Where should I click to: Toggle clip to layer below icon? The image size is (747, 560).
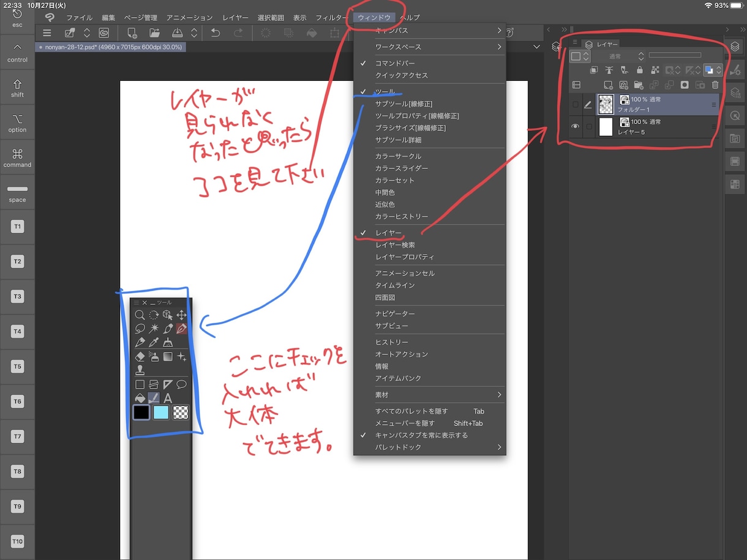594,70
